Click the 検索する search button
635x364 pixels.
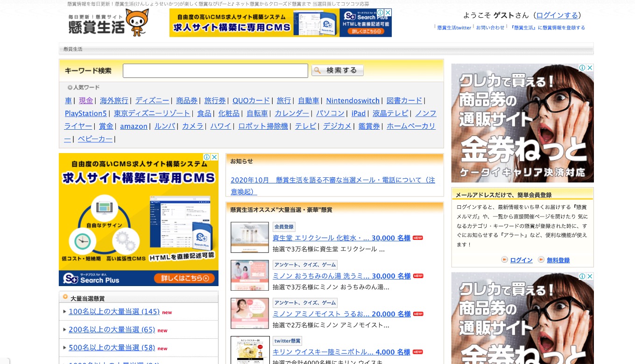(x=337, y=70)
